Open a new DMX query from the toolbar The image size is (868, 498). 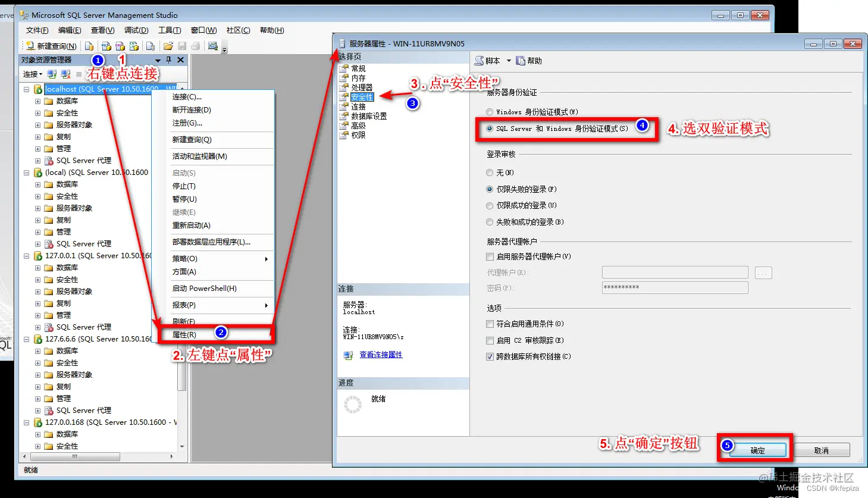pos(120,45)
